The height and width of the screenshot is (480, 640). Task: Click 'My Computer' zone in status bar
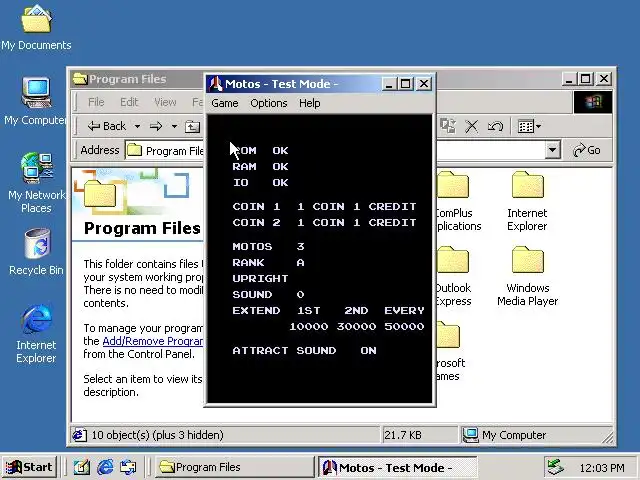point(513,435)
